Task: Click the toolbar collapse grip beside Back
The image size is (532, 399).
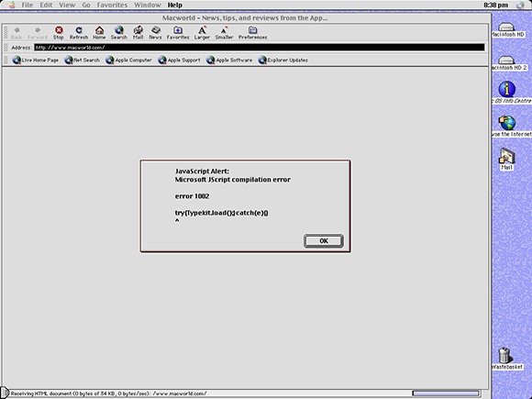Action: 6,33
